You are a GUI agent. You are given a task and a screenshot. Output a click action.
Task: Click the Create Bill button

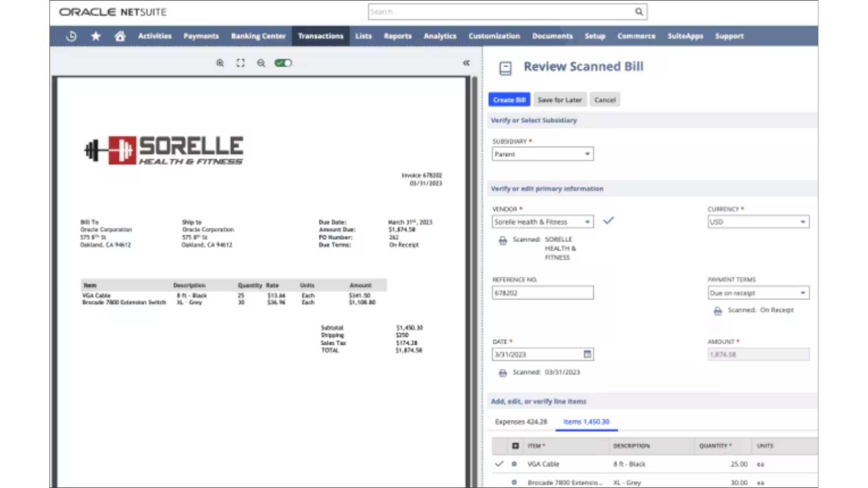click(x=509, y=99)
